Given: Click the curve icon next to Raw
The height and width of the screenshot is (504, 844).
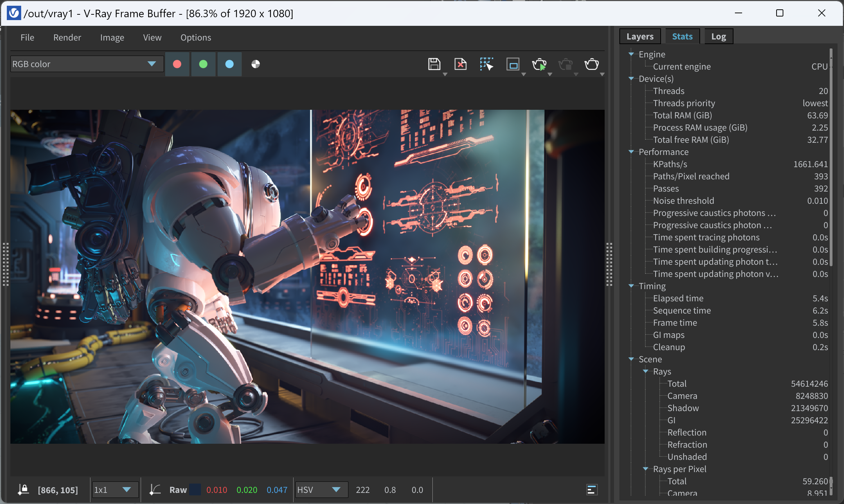Looking at the screenshot, I should pos(155,490).
